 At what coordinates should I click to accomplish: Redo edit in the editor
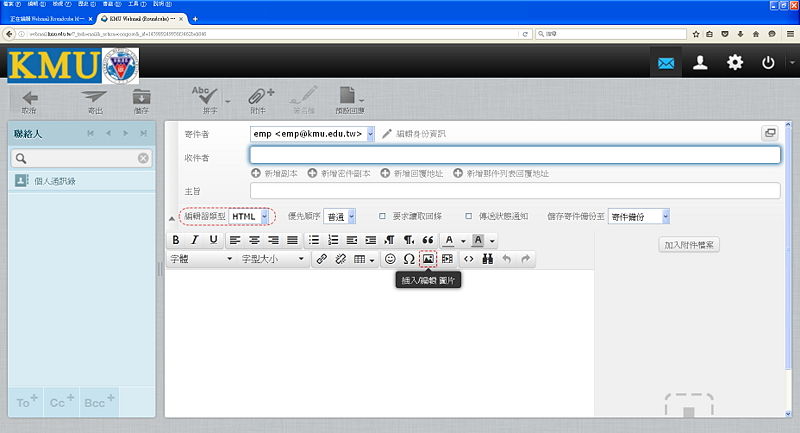click(x=526, y=259)
